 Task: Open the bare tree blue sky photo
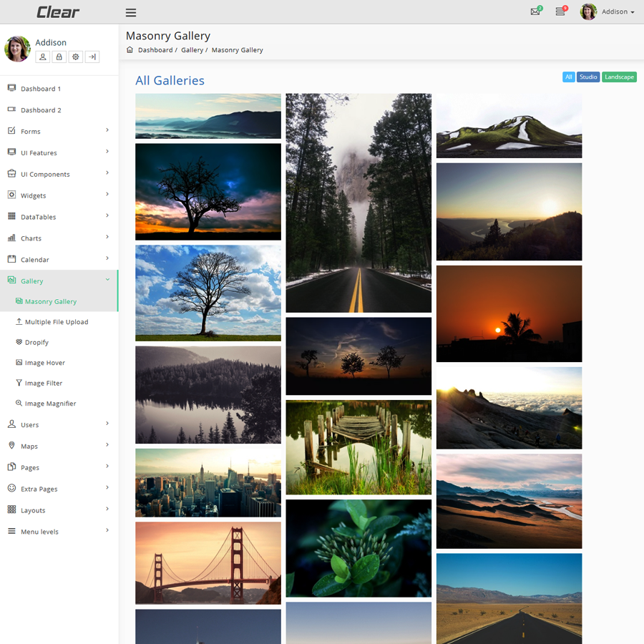pyautogui.click(x=208, y=293)
